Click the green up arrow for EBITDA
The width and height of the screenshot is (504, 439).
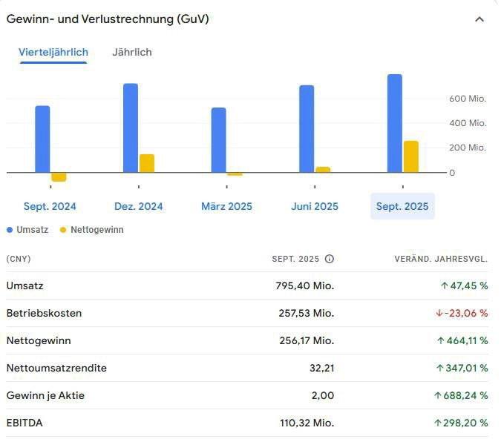[438, 423]
